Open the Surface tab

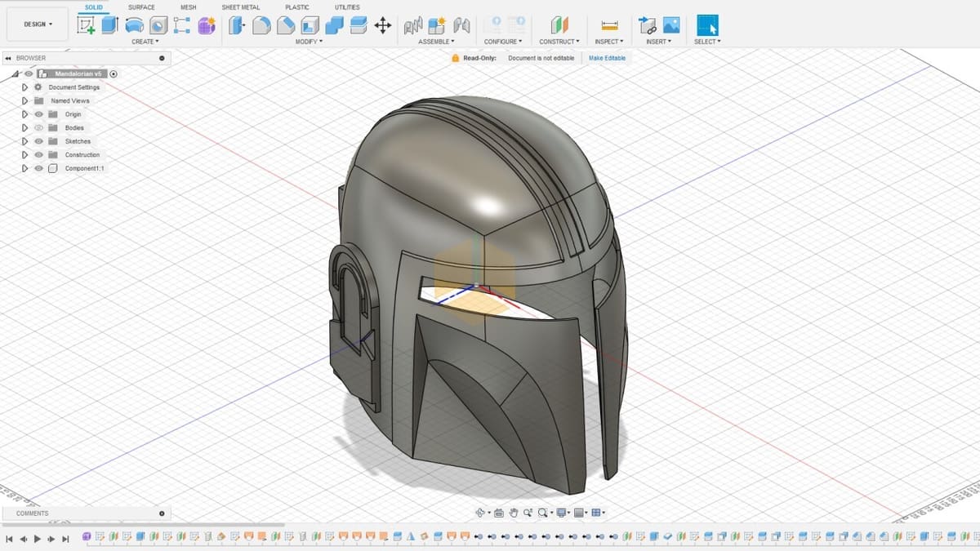[141, 7]
